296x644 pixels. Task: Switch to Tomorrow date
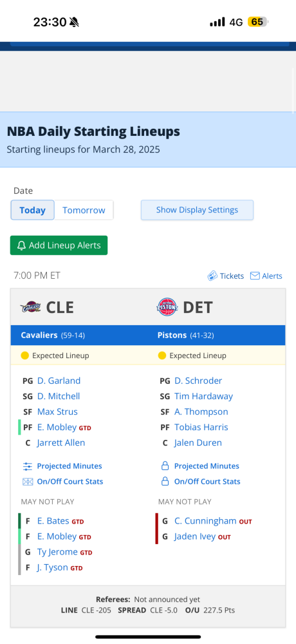pos(84,211)
